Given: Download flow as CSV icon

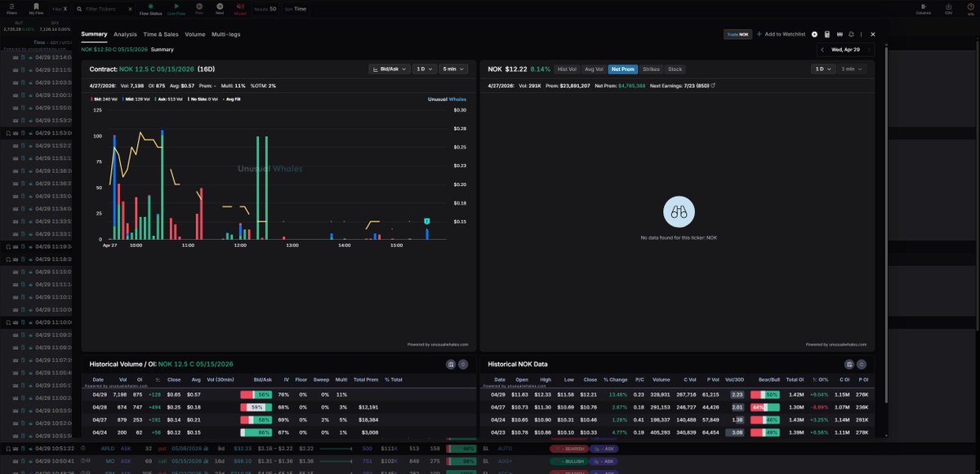Looking at the screenshot, I should click(x=948, y=6).
